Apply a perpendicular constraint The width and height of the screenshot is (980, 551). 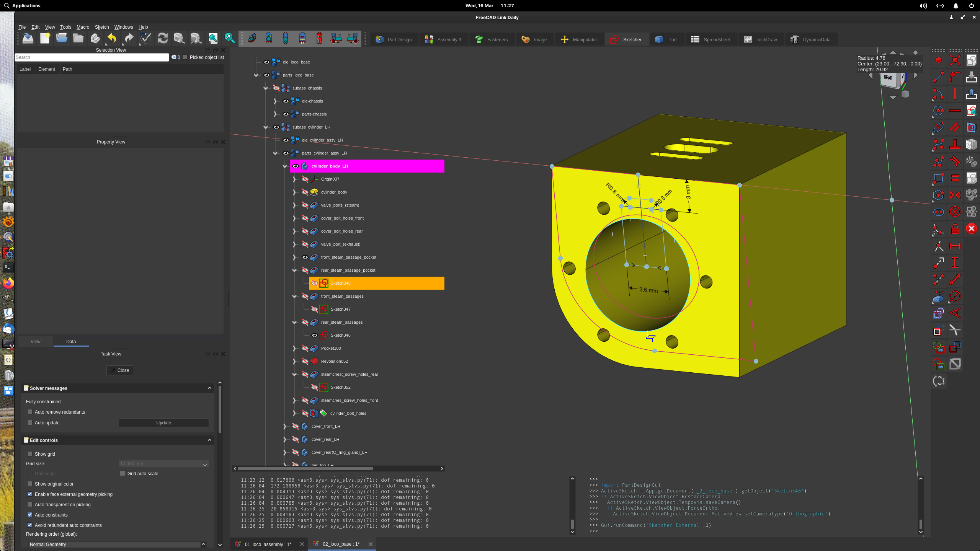click(x=955, y=144)
